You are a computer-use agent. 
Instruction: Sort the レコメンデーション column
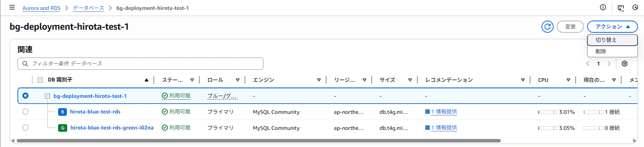(523, 80)
